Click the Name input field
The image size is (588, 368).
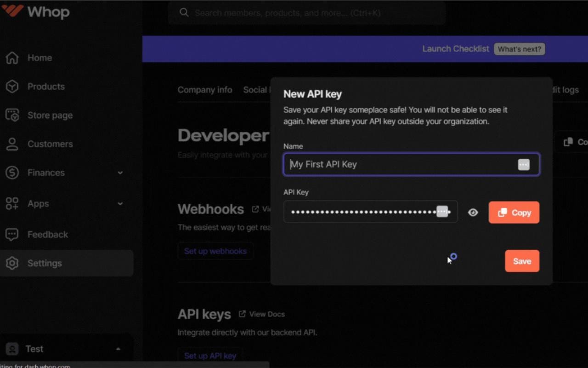412,164
